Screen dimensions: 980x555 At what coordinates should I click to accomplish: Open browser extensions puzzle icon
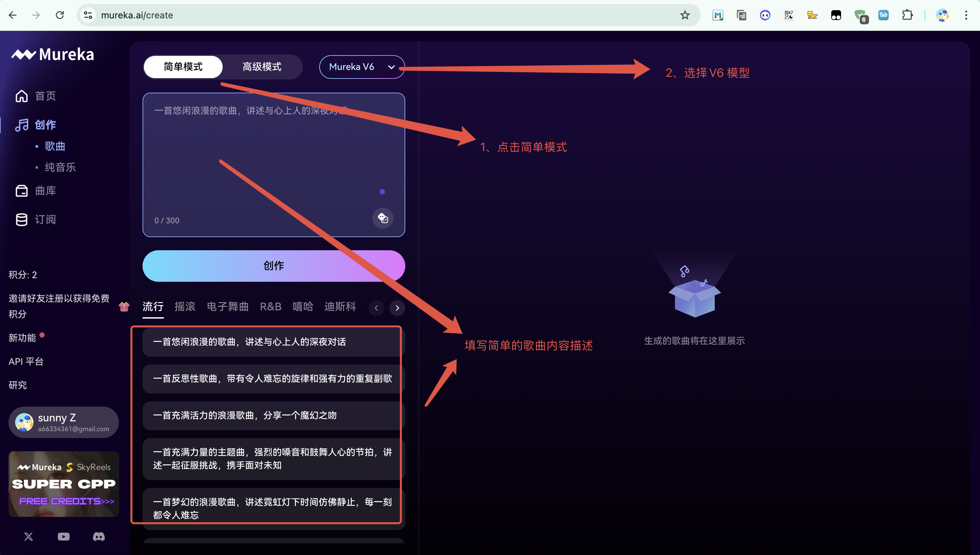point(907,15)
